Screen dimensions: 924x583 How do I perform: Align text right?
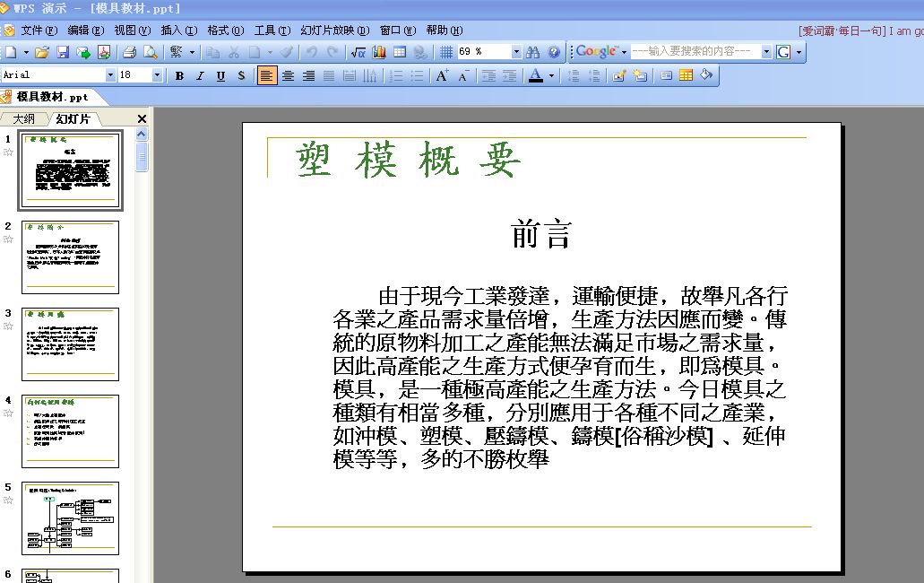308,75
